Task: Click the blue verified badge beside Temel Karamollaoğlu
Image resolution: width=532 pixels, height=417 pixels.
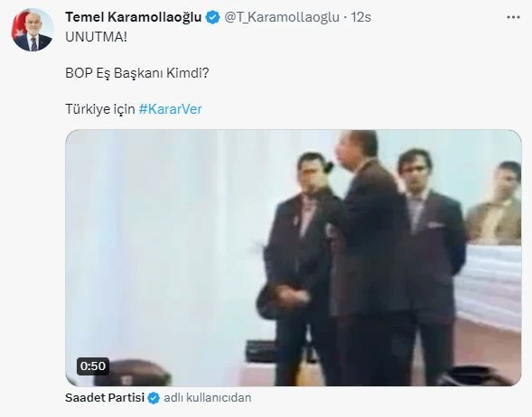Action: [x=213, y=17]
